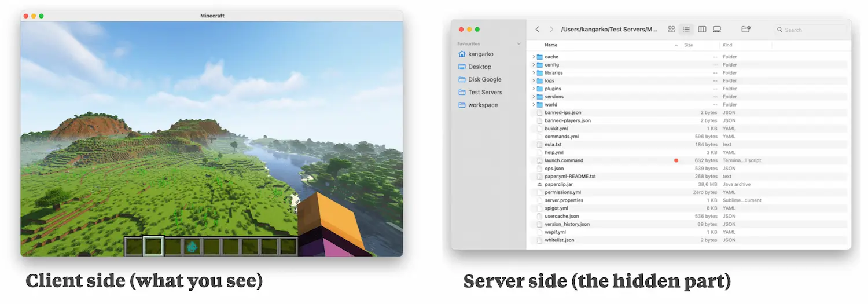Expand the libraries folder
This screenshot has width=868, height=304.
click(533, 73)
